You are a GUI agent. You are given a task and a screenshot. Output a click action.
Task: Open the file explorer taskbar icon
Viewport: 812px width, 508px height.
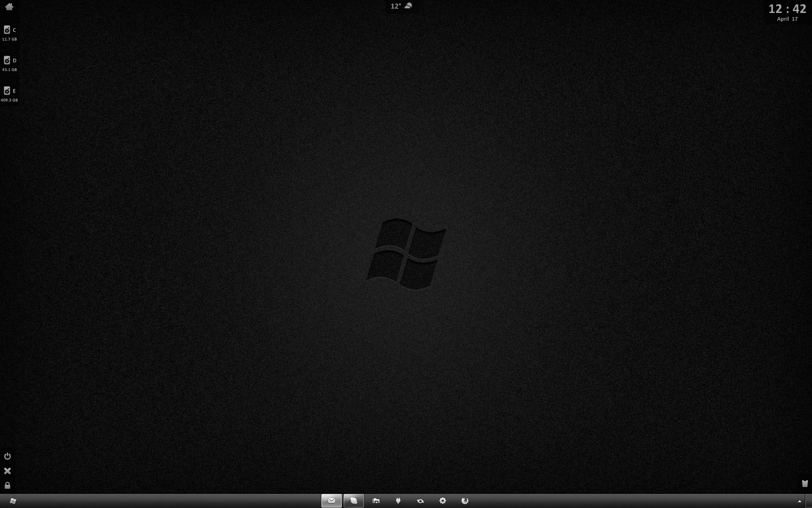coord(376,501)
